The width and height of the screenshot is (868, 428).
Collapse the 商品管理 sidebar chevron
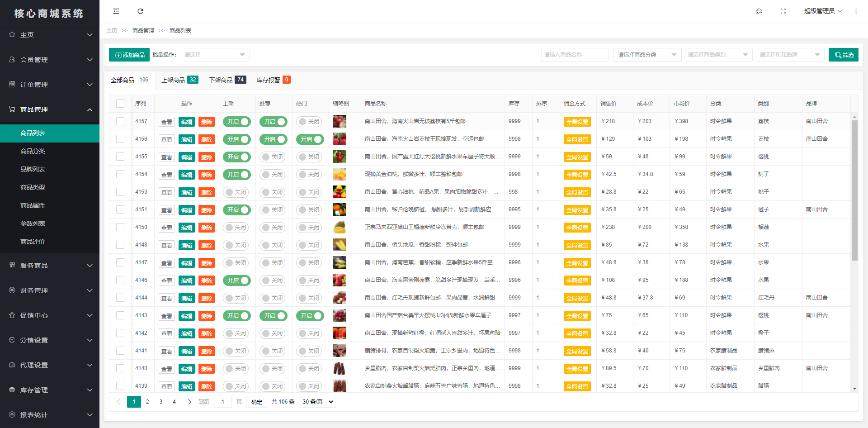tap(90, 109)
